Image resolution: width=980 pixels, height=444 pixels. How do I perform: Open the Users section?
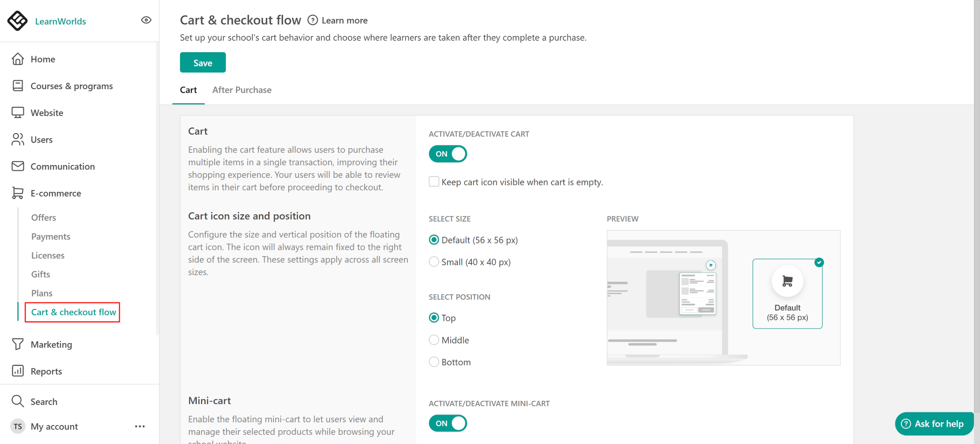(41, 139)
